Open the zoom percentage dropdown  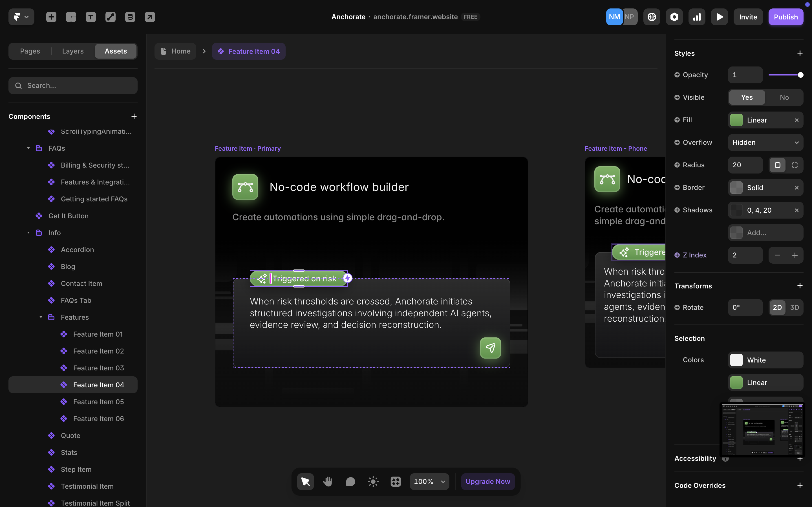(429, 481)
